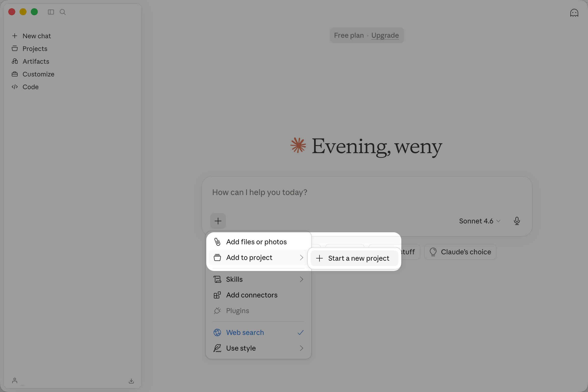
Task: Click the paperclip icon for adding files
Action: point(217,242)
